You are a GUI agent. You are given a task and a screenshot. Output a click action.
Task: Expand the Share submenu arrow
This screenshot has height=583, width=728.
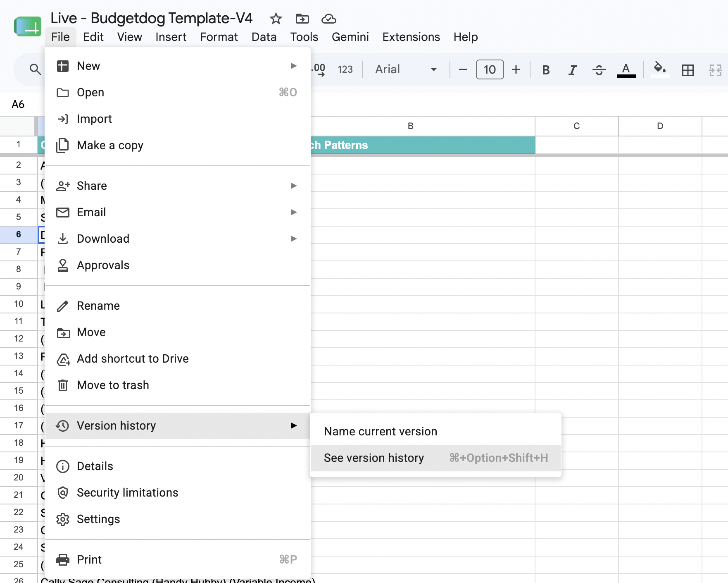[294, 186]
